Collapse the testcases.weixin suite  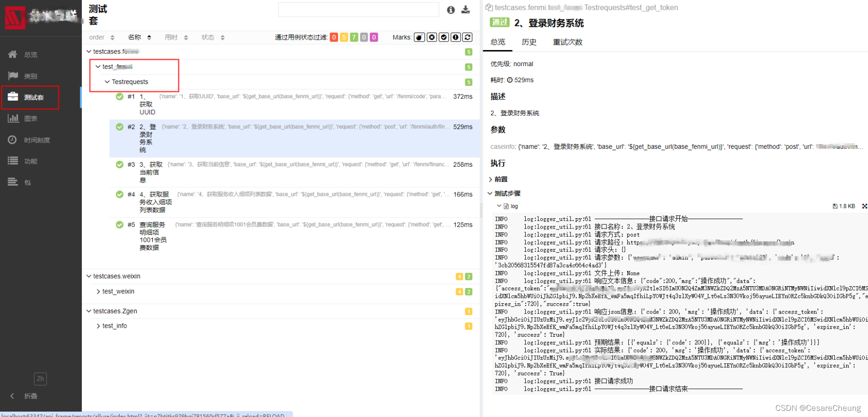click(x=89, y=276)
